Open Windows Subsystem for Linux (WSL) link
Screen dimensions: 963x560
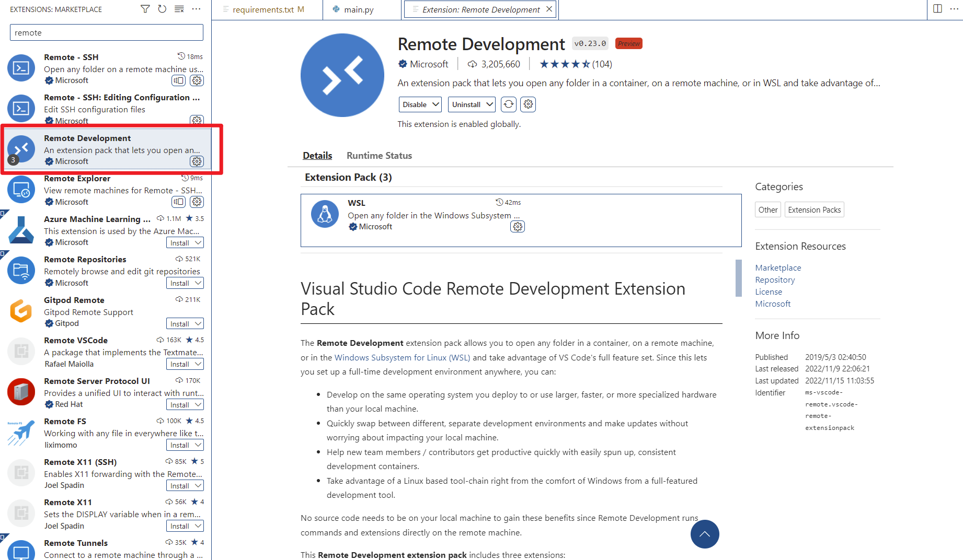pyautogui.click(x=402, y=357)
